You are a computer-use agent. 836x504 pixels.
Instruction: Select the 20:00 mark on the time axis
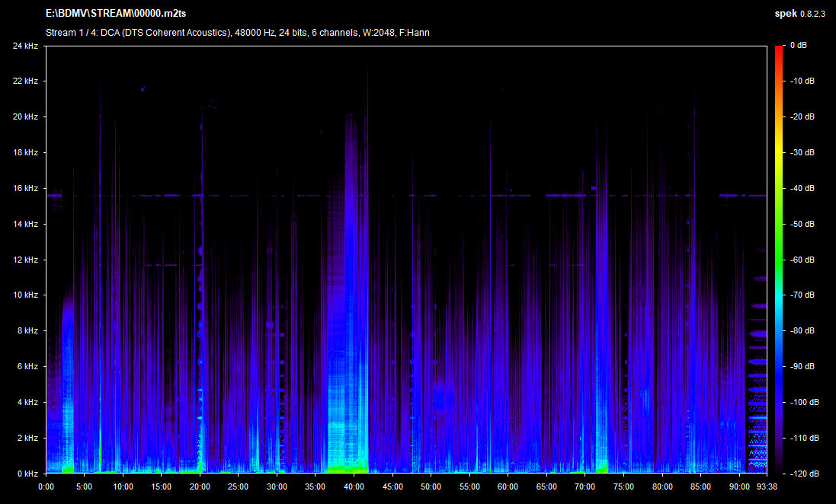pyautogui.click(x=200, y=486)
